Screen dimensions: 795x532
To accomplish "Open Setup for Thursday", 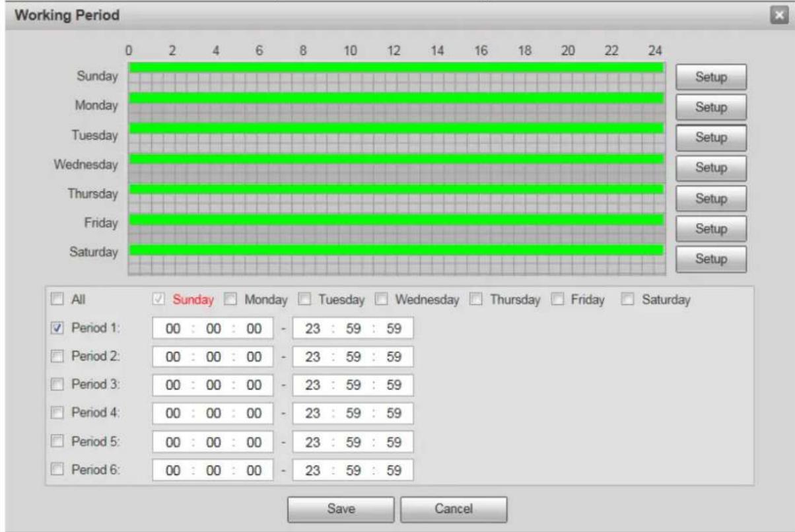I will (x=711, y=198).
